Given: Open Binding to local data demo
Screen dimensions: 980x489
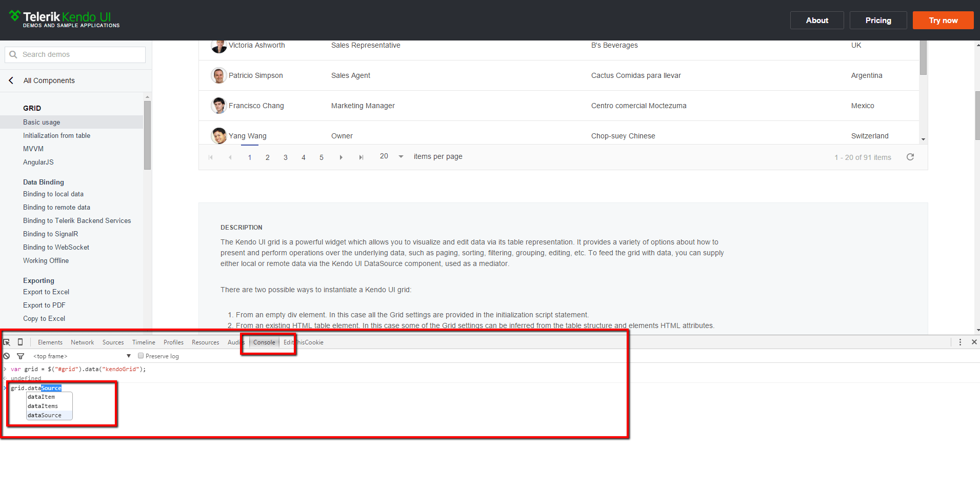Looking at the screenshot, I should (53, 194).
